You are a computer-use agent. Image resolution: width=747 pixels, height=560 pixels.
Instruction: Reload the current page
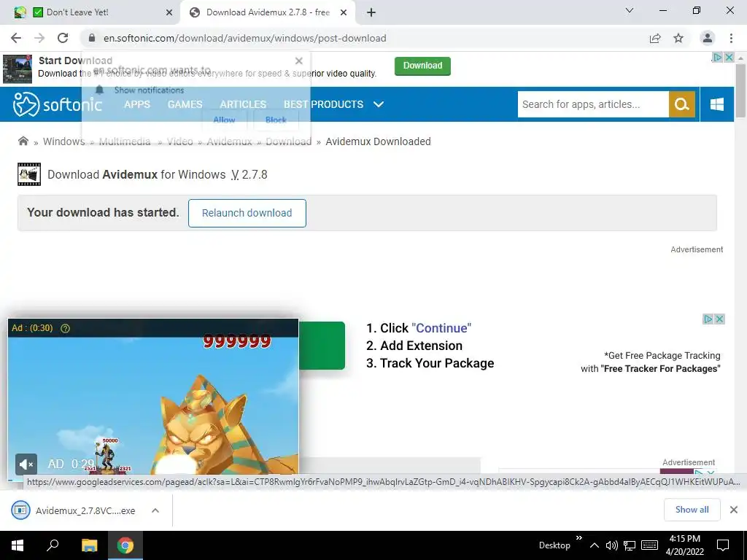coord(63,38)
